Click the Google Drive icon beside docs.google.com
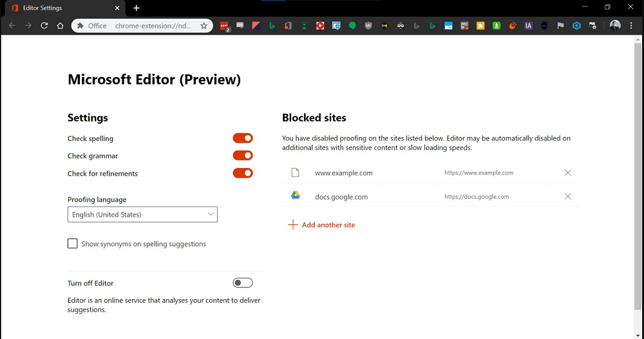This screenshot has height=339, width=644. tap(296, 195)
